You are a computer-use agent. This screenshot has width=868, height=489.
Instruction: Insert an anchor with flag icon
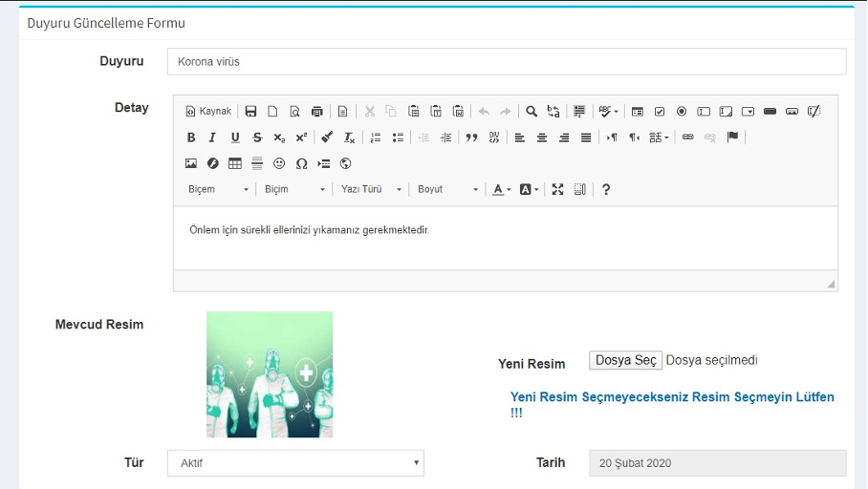click(732, 138)
